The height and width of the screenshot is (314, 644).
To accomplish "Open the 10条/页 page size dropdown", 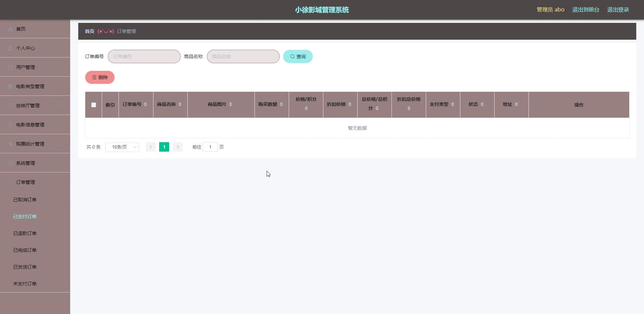I will [x=122, y=147].
